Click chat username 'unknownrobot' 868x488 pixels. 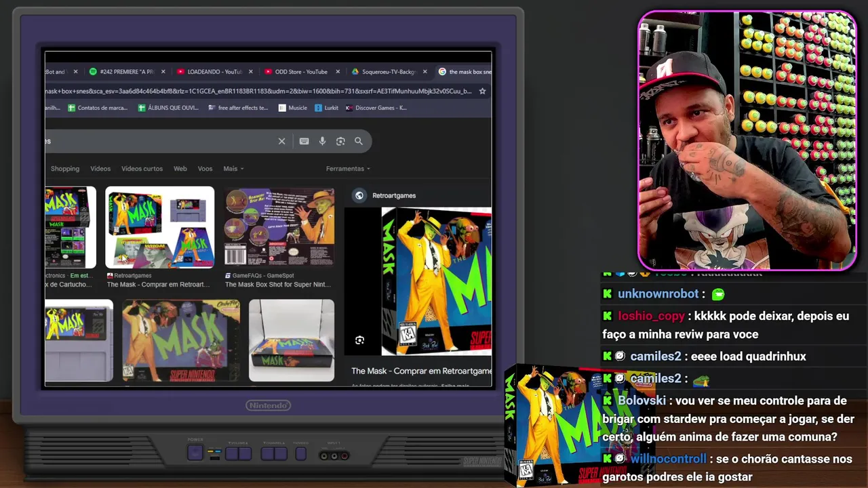(658, 294)
